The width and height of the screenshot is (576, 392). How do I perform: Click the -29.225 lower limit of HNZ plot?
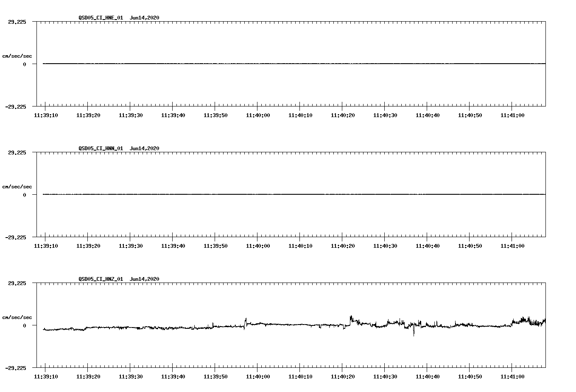point(16,368)
